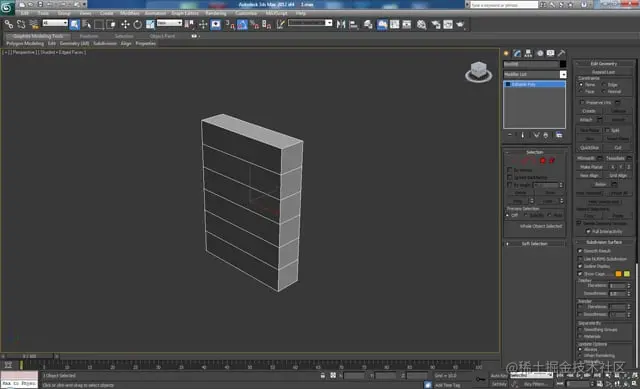Open the Render Setup icon
The image size is (640, 389).
pos(436,25)
